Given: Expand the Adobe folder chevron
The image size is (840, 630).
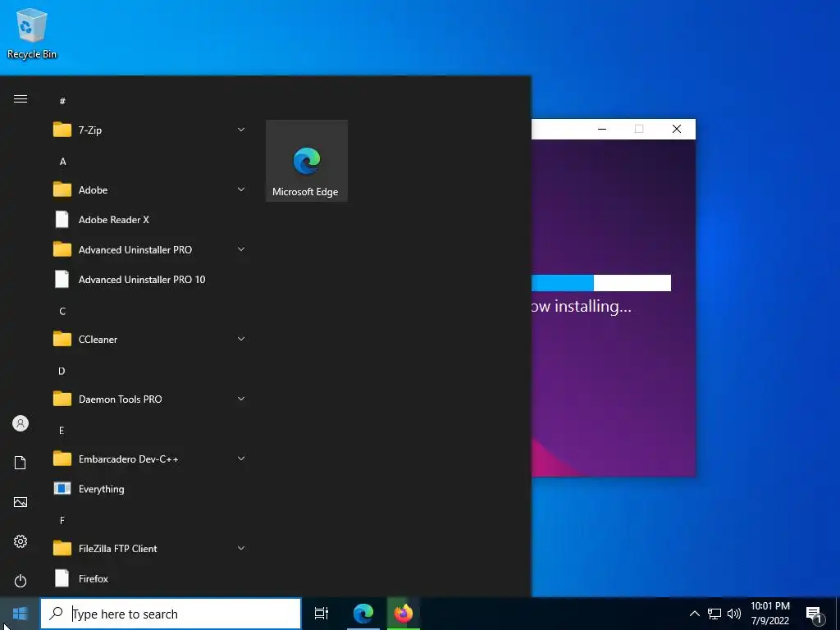Looking at the screenshot, I should tap(241, 189).
